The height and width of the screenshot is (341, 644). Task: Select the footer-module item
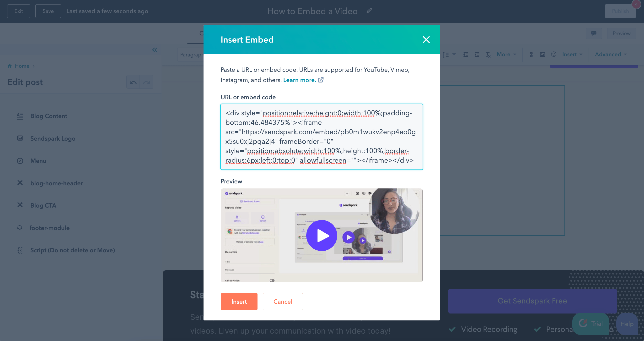click(49, 228)
